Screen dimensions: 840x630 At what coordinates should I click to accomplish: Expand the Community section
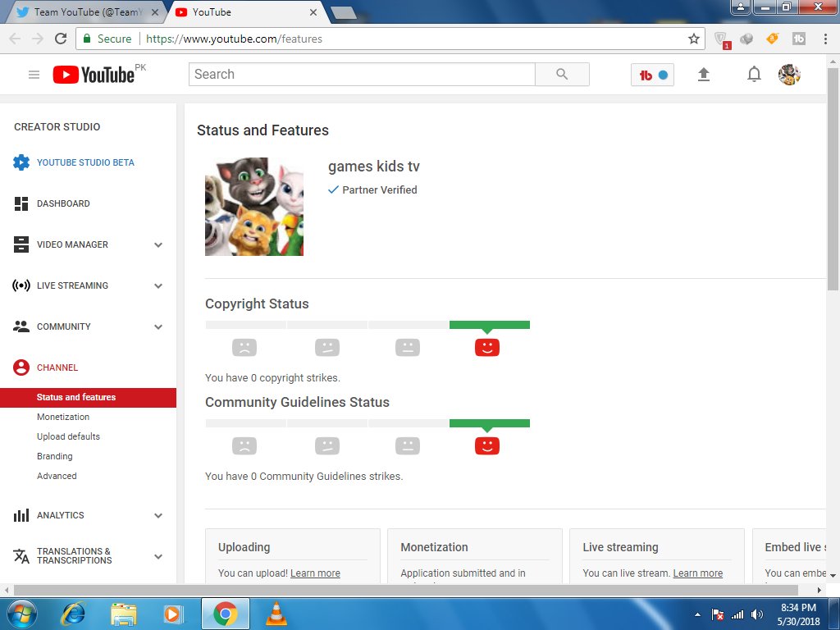click(158, 326)
